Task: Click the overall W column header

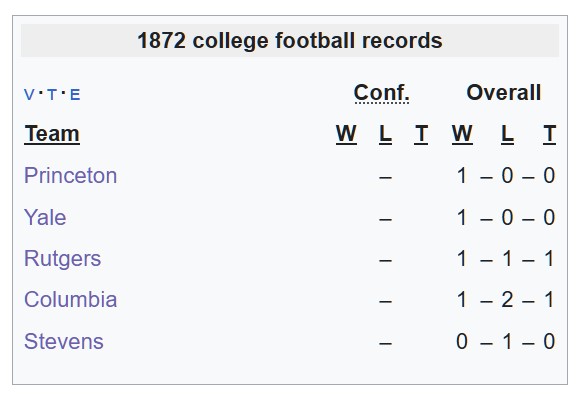Action: coord(462,134)
